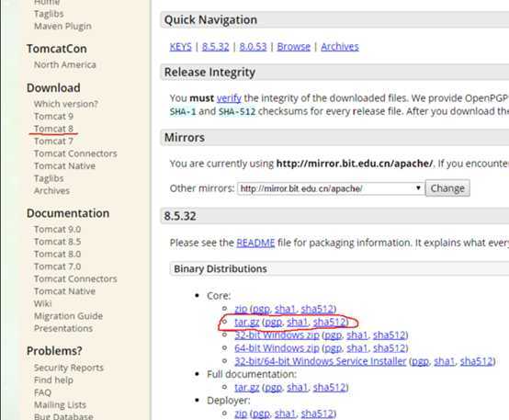Open the Browse link in Quick Navigation
Screen dimensions: 509x420
[294, 47]
